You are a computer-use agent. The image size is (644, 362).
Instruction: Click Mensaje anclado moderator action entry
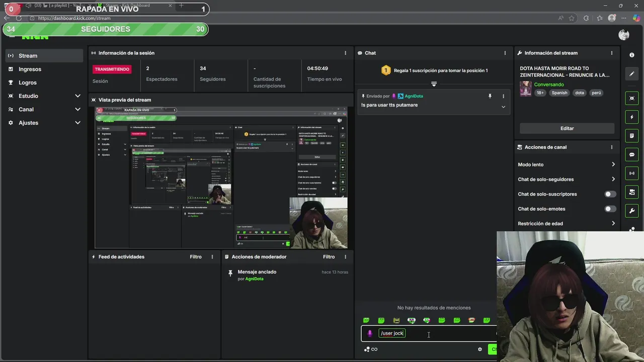[287, 275]
